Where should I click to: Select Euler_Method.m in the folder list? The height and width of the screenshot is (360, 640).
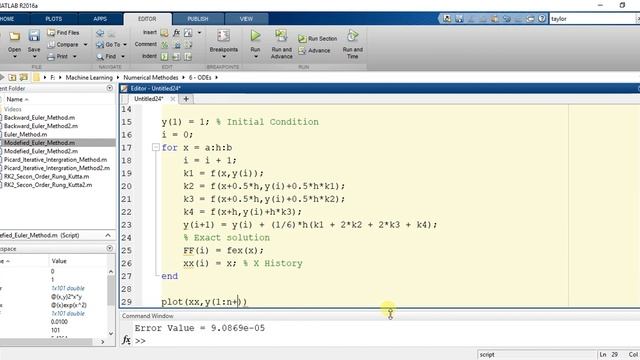point(25,134)
